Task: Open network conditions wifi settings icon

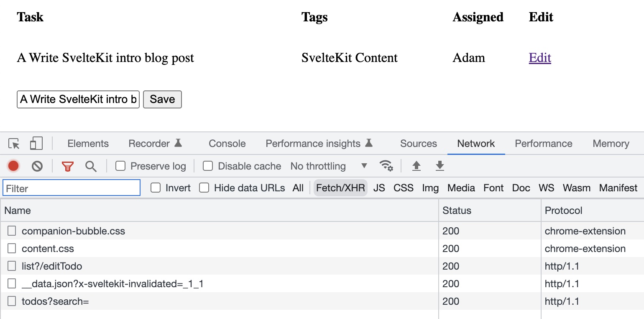Action: click(386, 166)
